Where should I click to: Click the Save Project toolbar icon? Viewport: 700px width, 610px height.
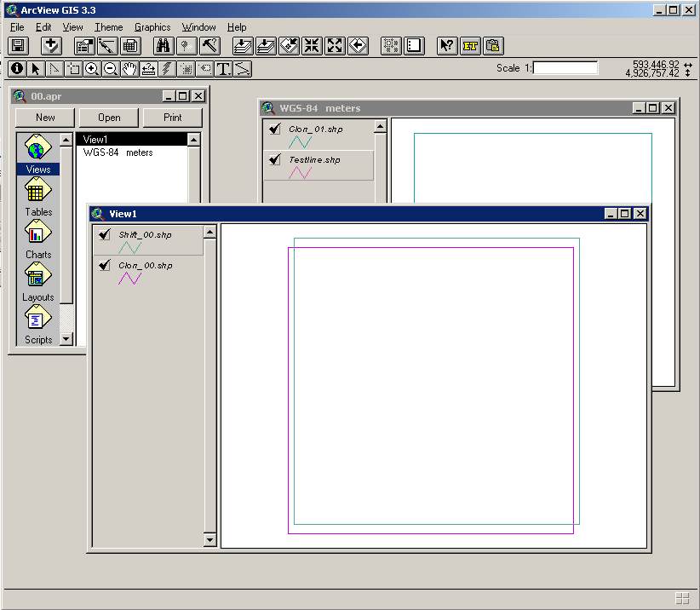(x=18, y=45)
